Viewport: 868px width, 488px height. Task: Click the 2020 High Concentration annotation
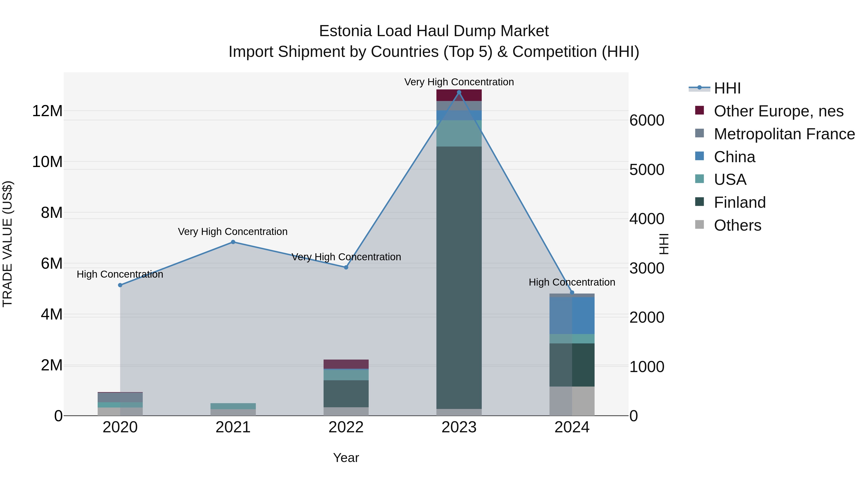(x=120, y=274)
